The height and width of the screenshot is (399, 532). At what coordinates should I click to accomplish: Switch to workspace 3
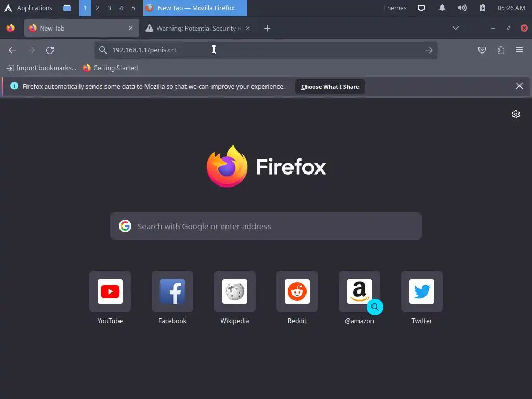tap(109, 8)
